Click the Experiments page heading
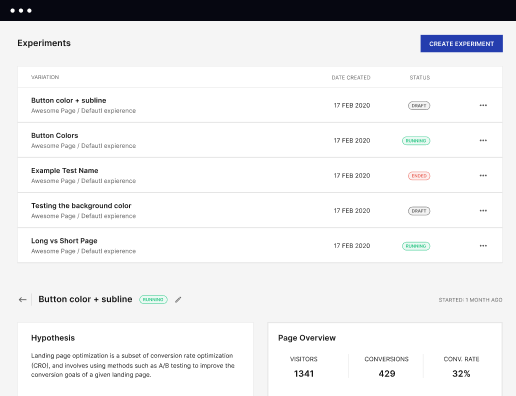The width and height of the screenshot is (516, 396). [44, 43]
